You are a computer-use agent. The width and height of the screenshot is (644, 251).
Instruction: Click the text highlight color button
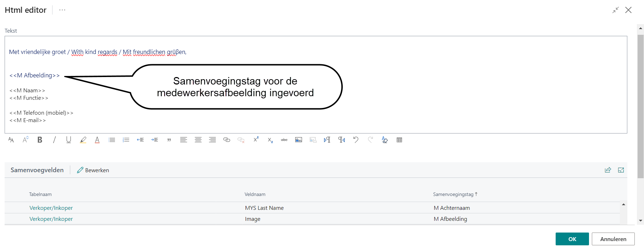pos(83,140)
